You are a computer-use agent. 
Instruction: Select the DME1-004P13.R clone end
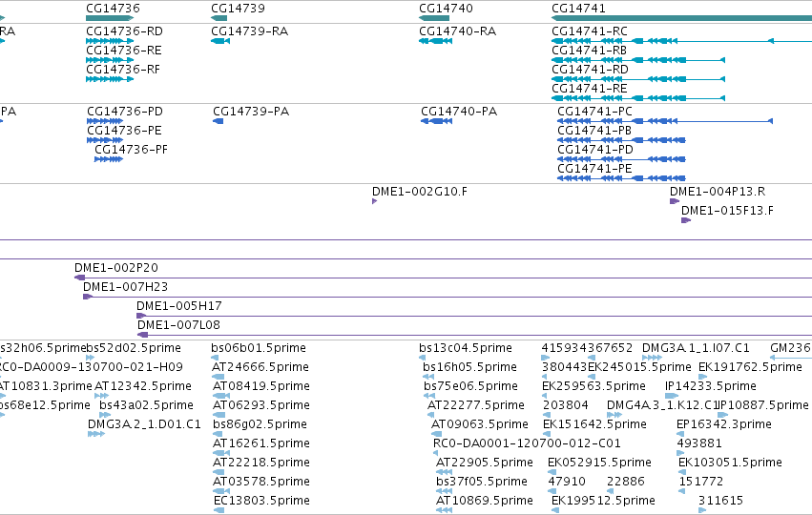(675, 201)
